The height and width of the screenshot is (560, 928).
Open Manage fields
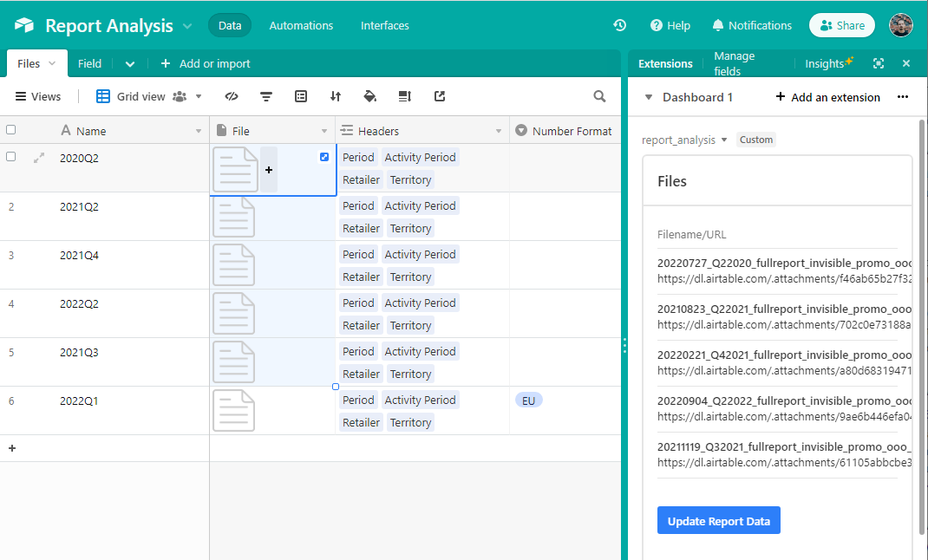point(735,63)
